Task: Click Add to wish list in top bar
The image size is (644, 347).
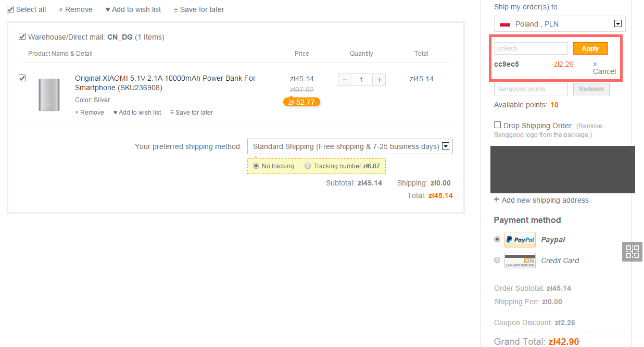Action: (x=133, y=9)
